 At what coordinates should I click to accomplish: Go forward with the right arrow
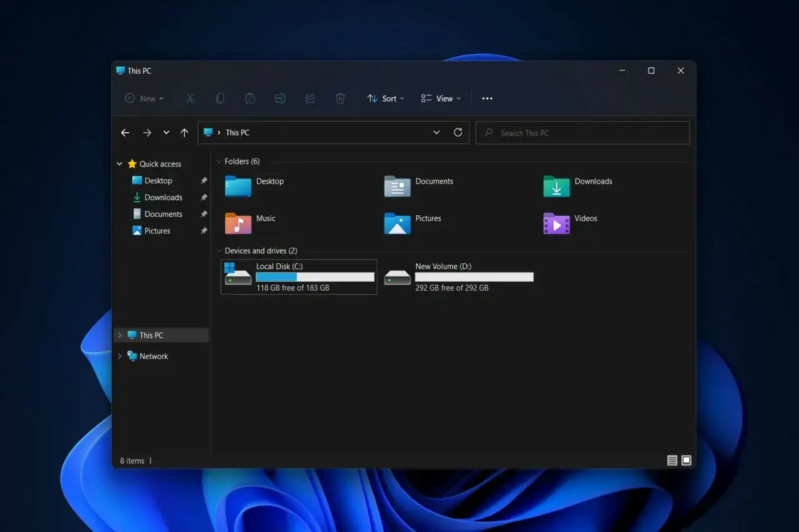(x=147, y=133)
